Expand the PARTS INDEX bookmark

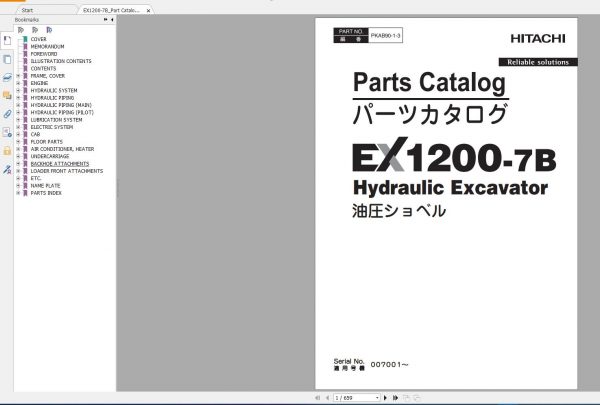pos(18,193)
